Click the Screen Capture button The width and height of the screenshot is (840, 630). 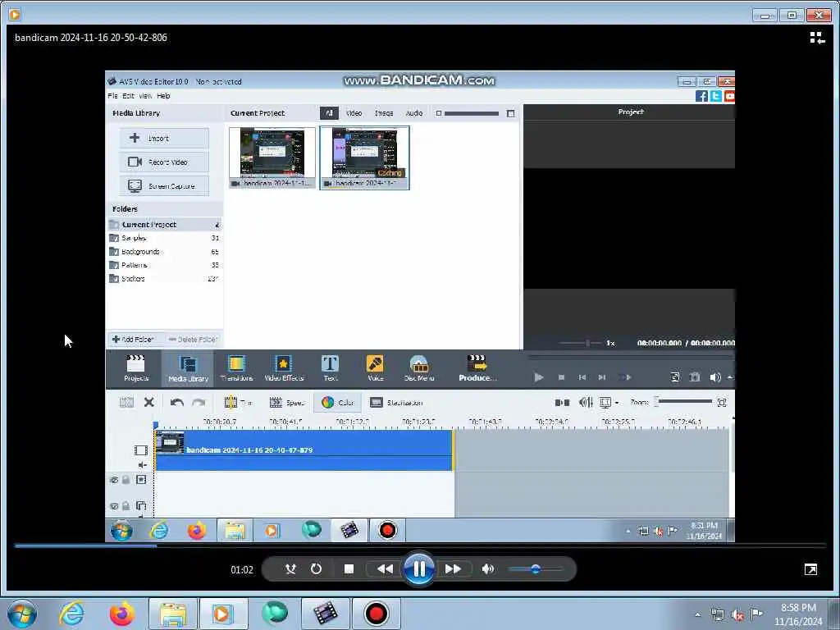click(164, 186)
